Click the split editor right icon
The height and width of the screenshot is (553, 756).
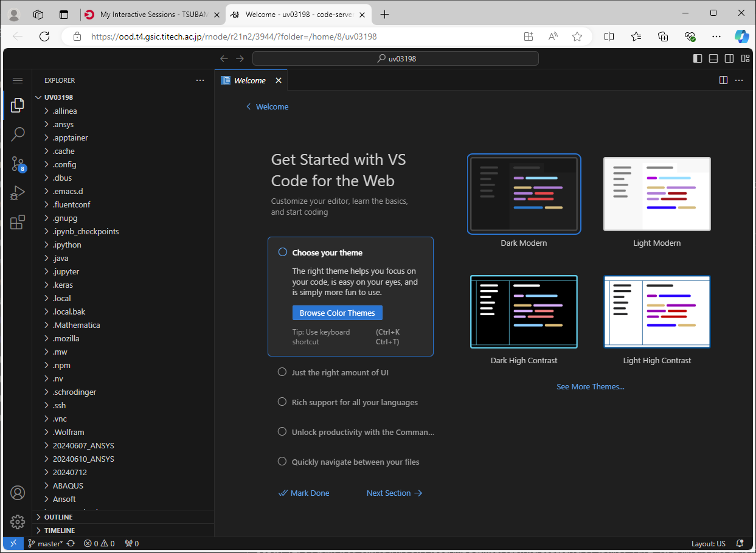pos(723,80)
